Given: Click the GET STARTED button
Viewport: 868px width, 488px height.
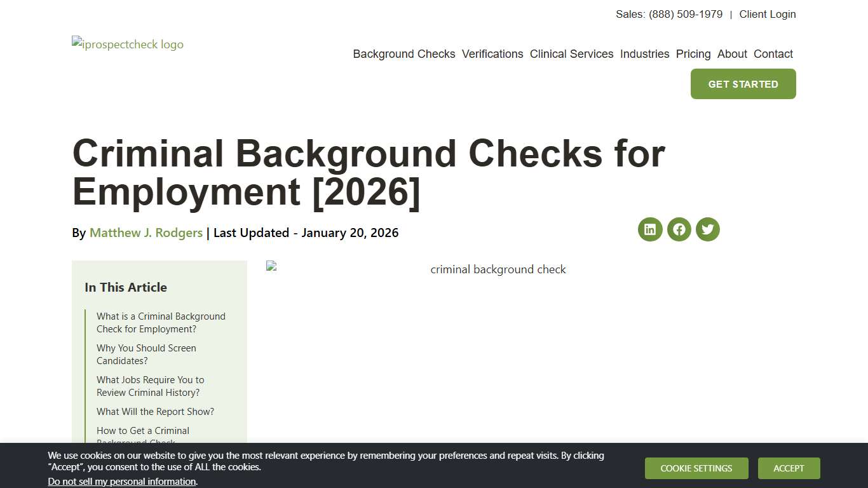Looking at the screenshot, I should pyautogui.click(x=743, y=83).
